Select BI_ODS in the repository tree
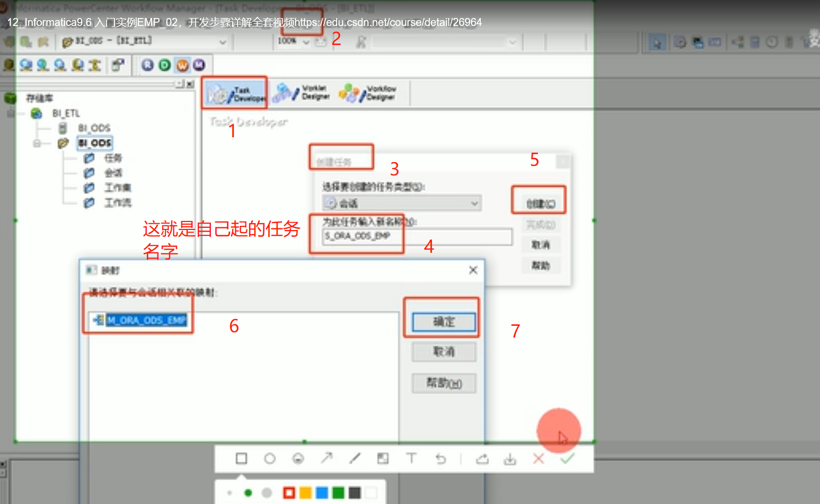Viewport: 820px width, 504px height. (94, 143)
